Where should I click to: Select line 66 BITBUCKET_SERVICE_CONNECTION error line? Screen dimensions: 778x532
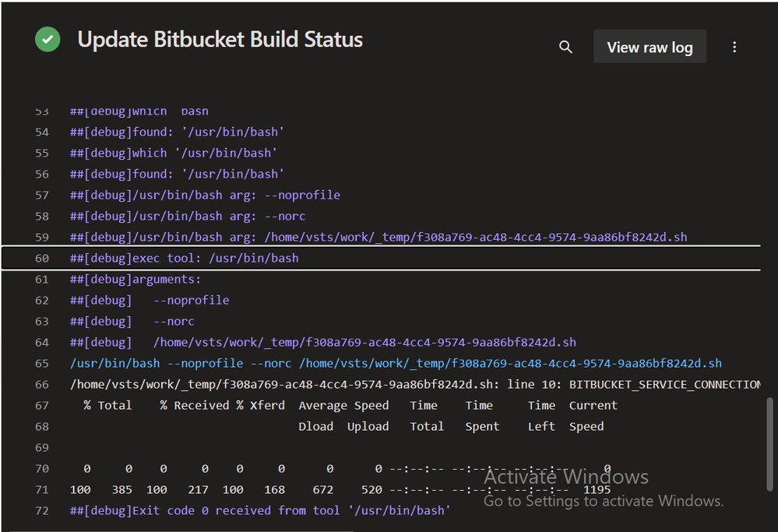point(415,385)
